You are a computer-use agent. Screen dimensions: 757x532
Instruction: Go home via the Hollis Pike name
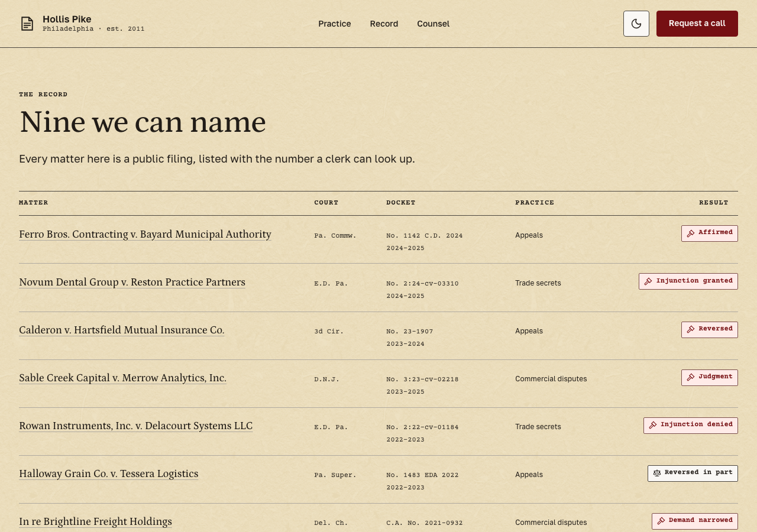point(67,19)
